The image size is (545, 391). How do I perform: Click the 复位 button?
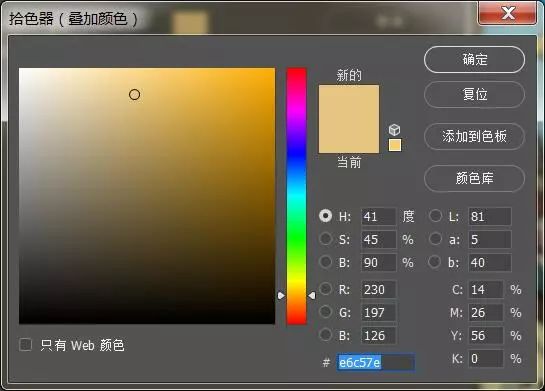click(x=474, y=95)
